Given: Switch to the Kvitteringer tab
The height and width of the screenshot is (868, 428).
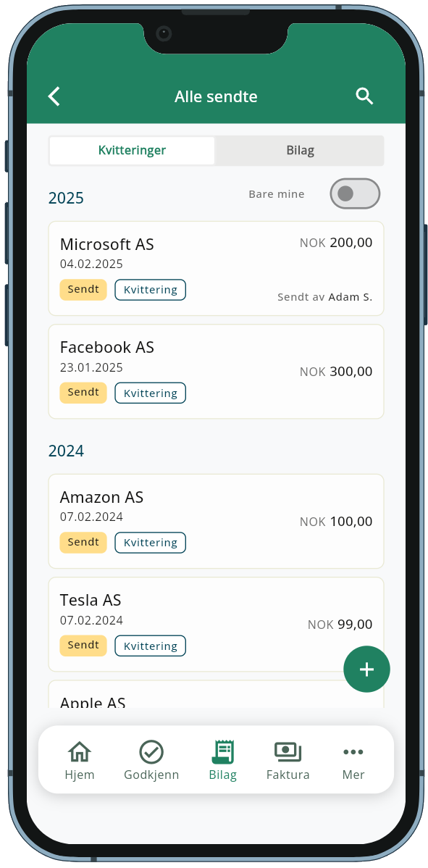Looking at the screenshot, I should tap(132, 151).
